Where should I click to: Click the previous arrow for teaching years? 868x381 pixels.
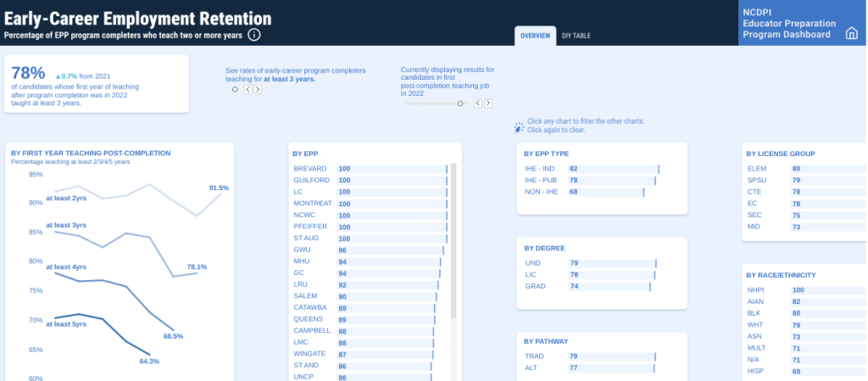(248, 89)
